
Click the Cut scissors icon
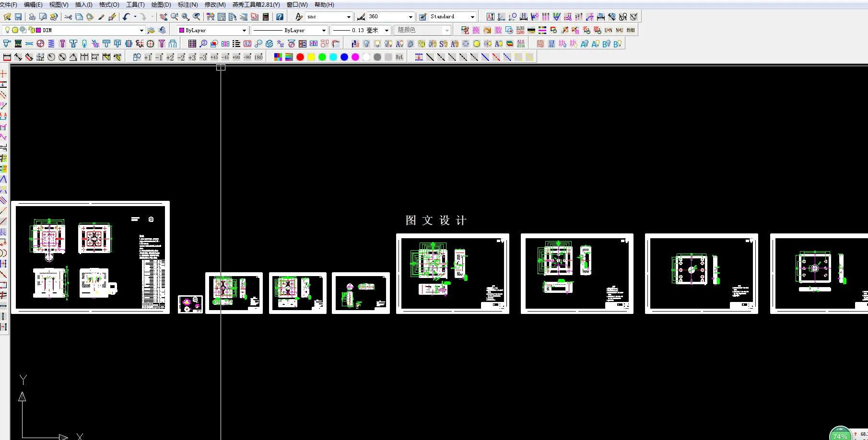[68, 17]
